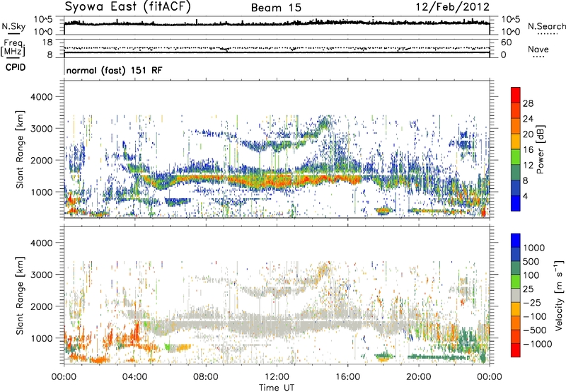Click the "04:00" time tick label
Image resolution: width=566 pixels, height=392 pixels.
pyautogui.click(x=134, y=377)
